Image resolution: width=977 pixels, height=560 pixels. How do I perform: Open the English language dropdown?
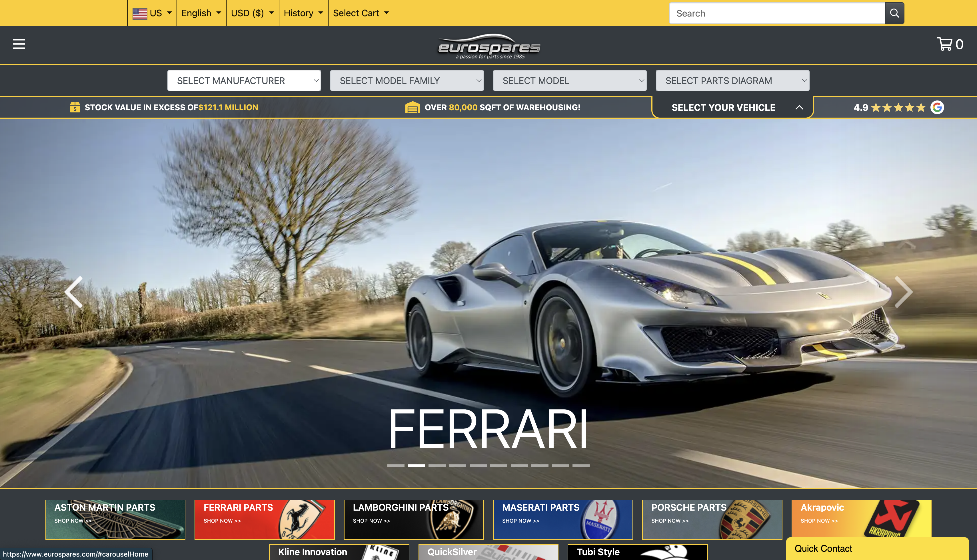201,13
